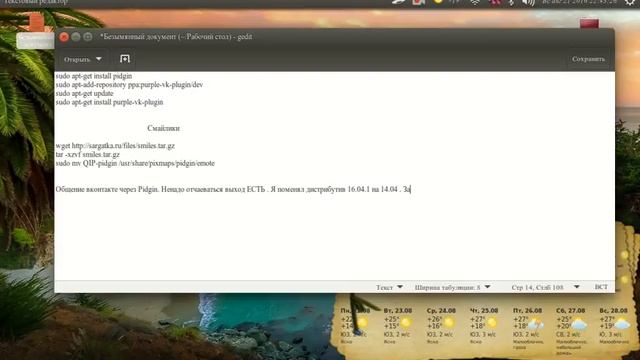Click the sudo mv QIP-pidgin line
The width and height of the screenshot is (640, 360).
135,163
